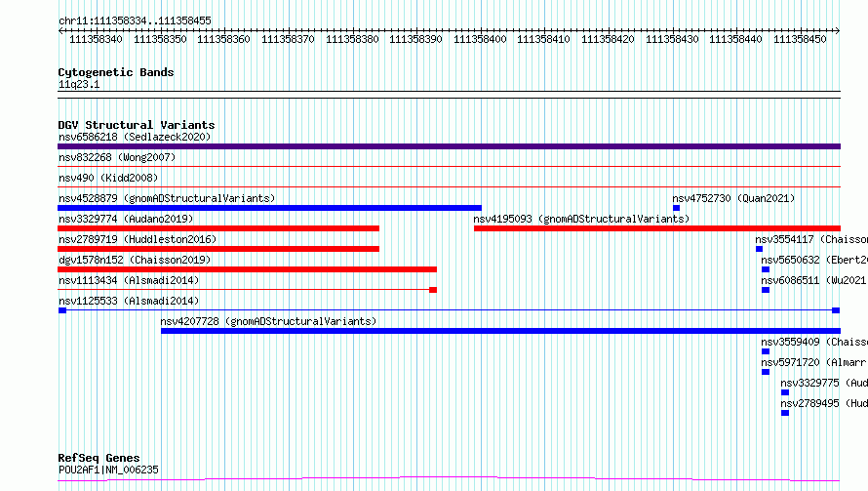The image size is (868, 491).
Task: Click the nsv3329775 variant label
Action: (824, 383)
